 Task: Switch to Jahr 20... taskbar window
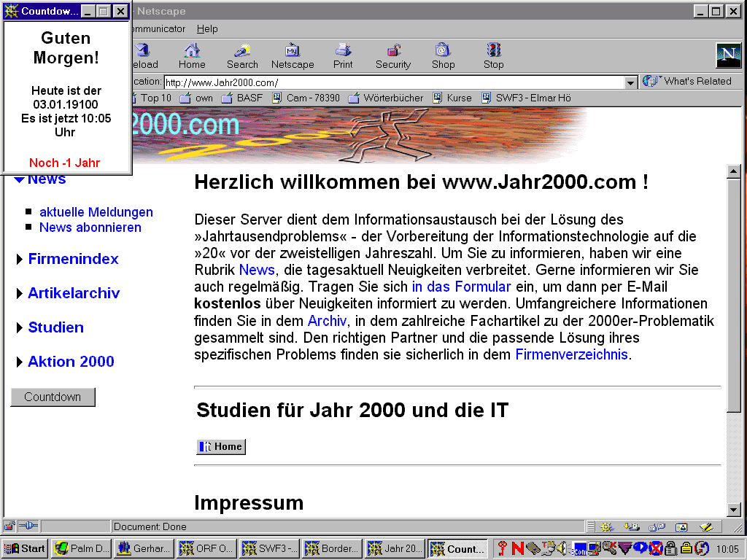click(395, 548)
